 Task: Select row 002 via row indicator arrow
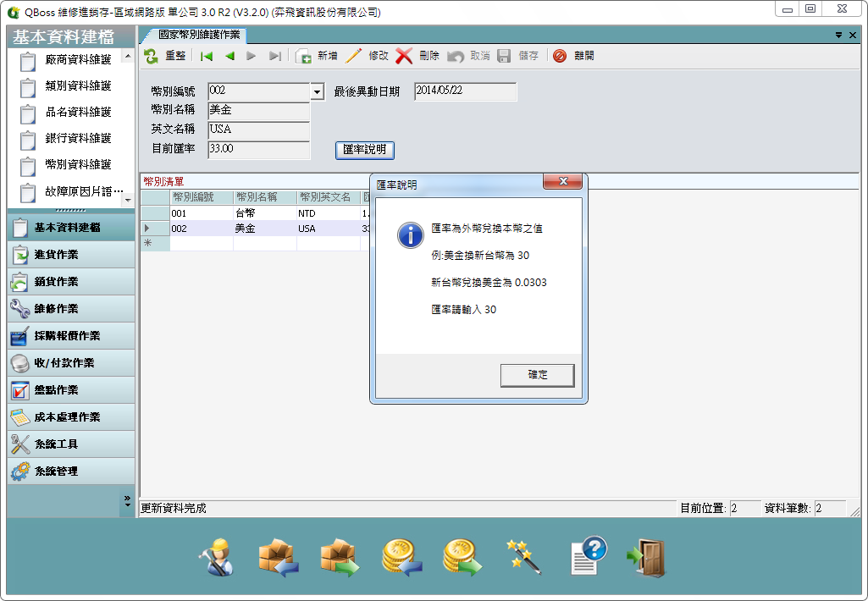tap(148, 229)
